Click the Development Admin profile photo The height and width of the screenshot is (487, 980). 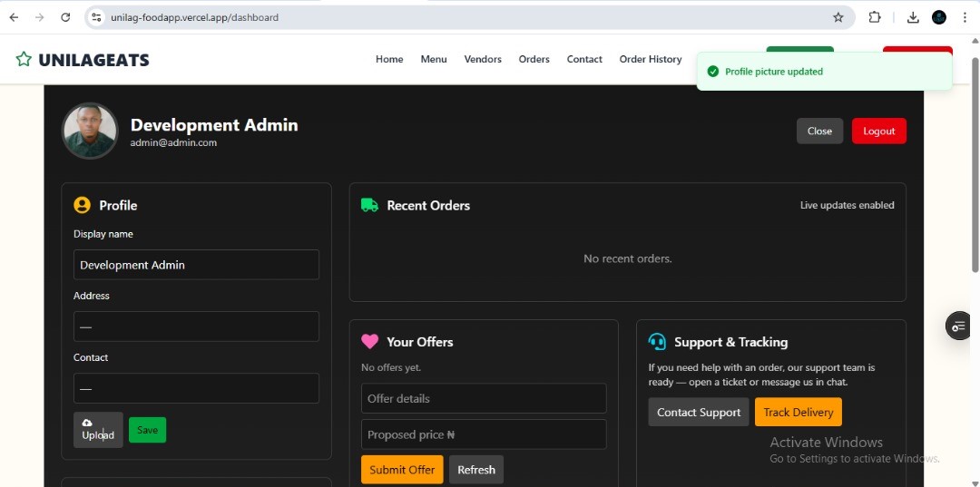point(90,131)
